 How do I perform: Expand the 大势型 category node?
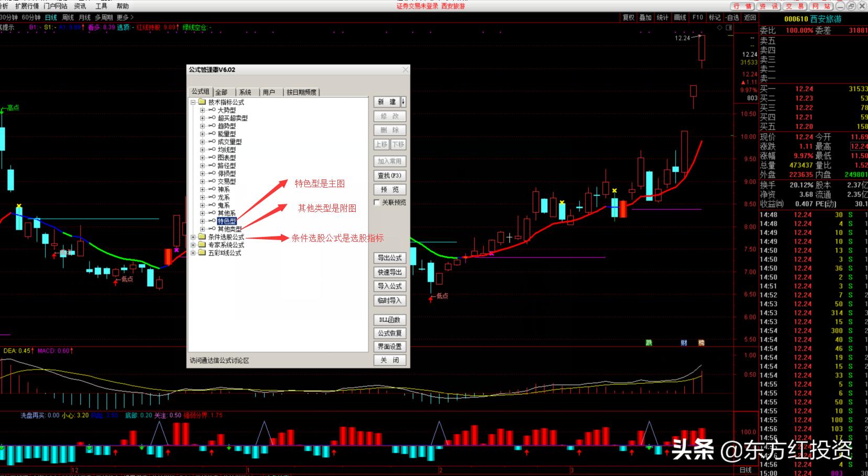tap(202, 110)
